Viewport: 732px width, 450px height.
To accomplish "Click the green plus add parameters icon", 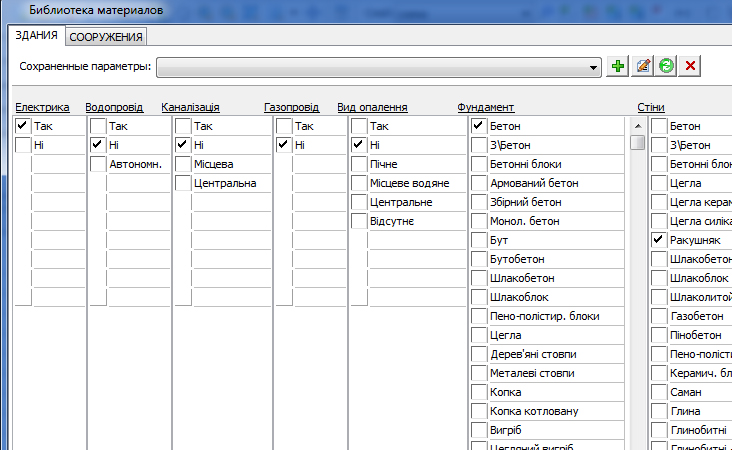I will 619,66.
